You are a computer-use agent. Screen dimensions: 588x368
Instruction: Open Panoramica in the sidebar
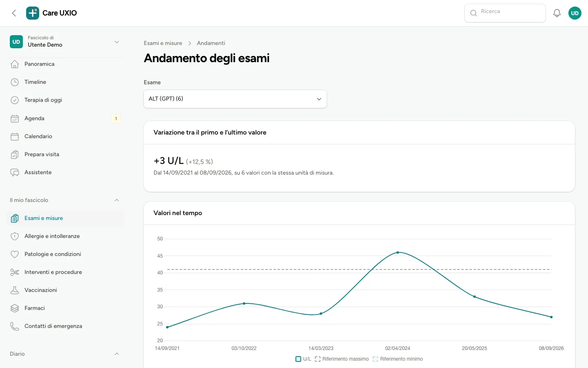(x=65, y=64)
